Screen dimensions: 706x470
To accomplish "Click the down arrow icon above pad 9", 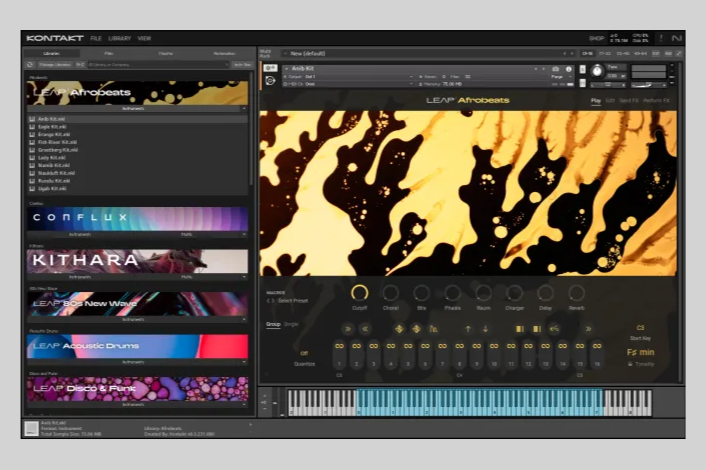I will tap(485, 329).
